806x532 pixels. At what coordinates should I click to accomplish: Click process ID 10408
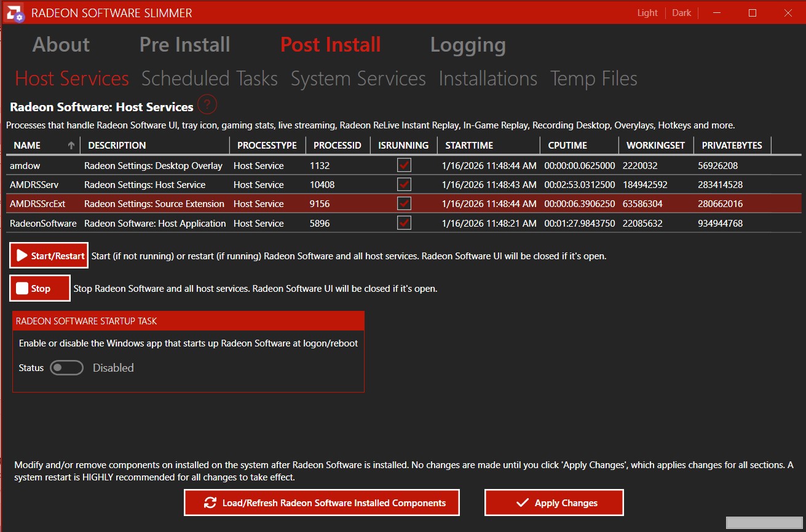[322, 185]
